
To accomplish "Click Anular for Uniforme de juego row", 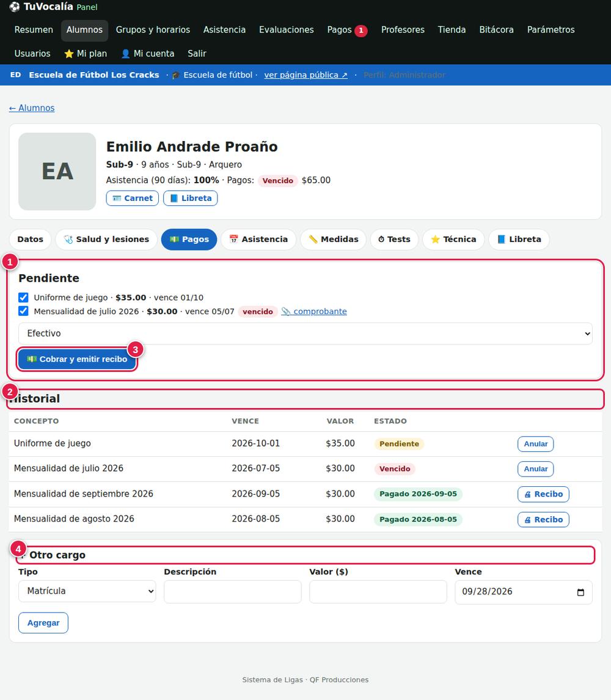I will [x=535, y=444].
